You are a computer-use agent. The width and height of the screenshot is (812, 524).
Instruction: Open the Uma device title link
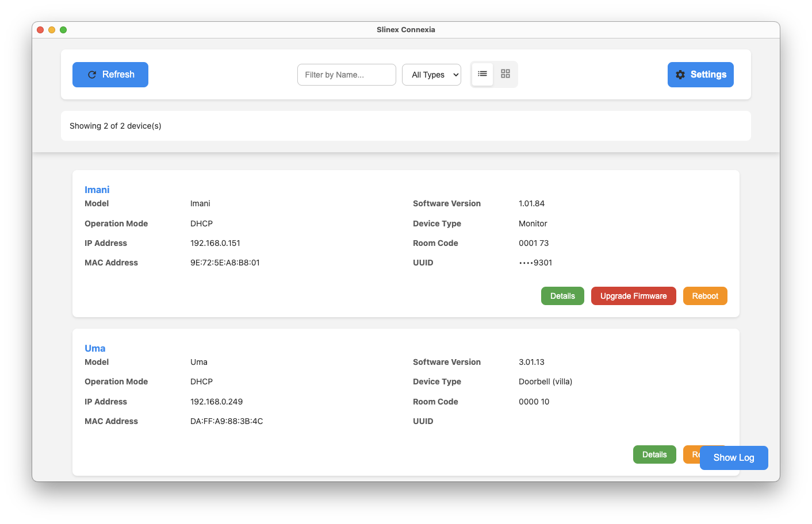[95, 348]
